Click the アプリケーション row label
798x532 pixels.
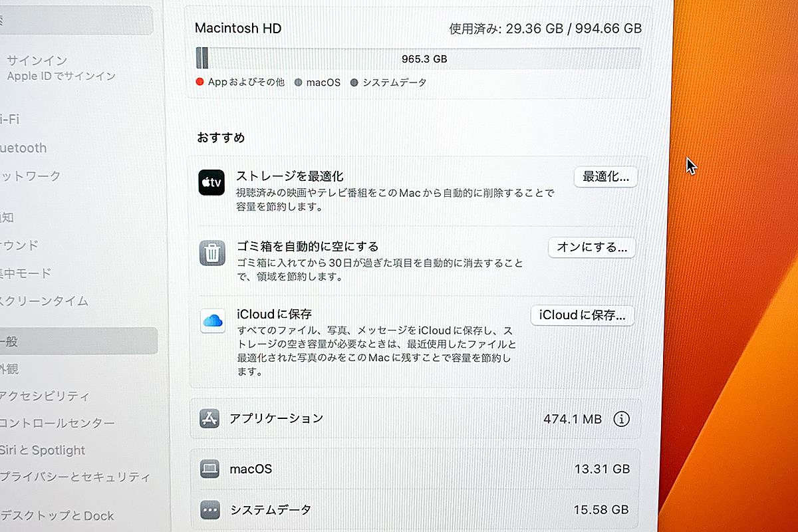[276, 418]
